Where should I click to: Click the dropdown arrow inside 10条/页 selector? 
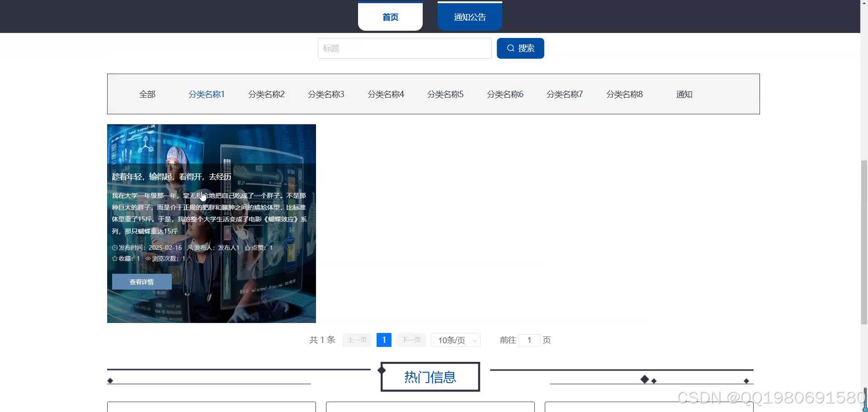(x=474, y=340)
